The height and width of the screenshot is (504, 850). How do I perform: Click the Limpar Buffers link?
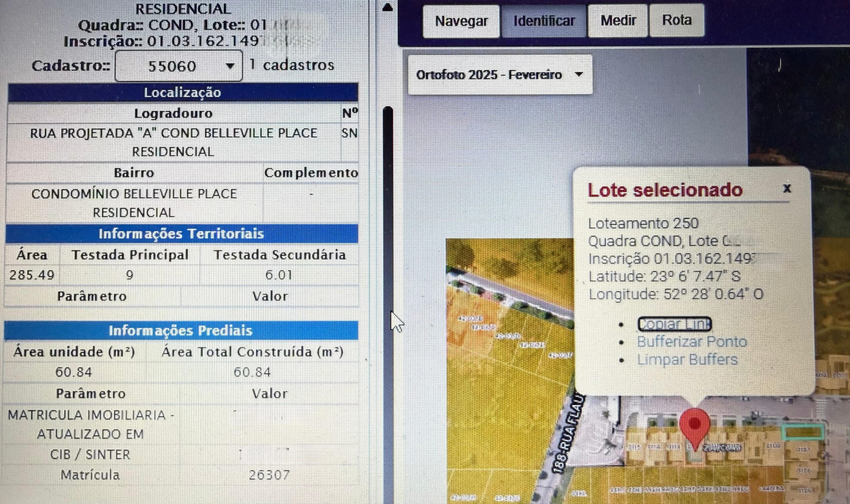(x=687, y=359)
